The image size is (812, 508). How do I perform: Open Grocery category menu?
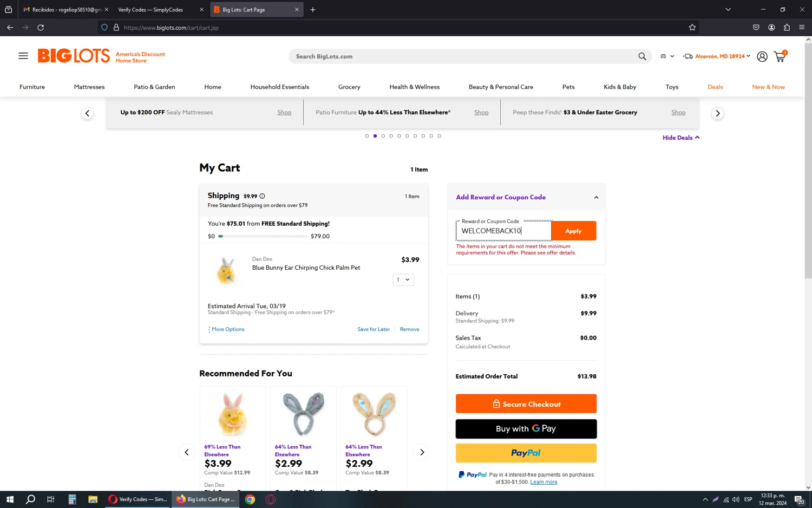(349, 87)
